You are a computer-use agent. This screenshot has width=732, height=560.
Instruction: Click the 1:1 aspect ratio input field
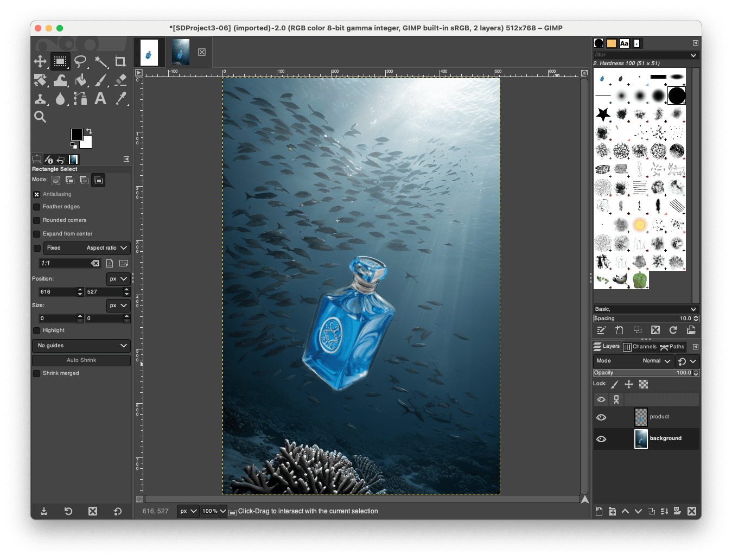[x=69, y=263]
